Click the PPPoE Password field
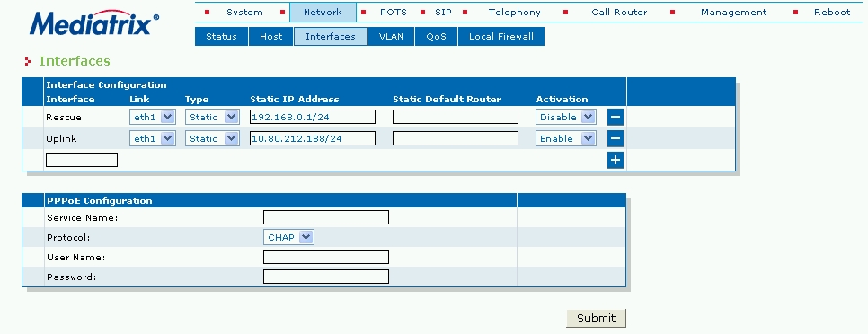This screenshot has height=334, width=868. 326,277
